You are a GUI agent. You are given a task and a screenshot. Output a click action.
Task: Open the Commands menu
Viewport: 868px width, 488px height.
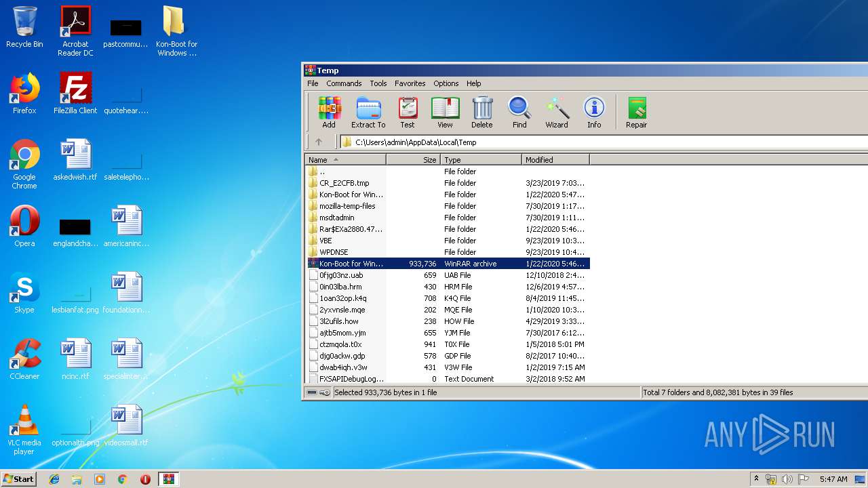tap(344, 83)
